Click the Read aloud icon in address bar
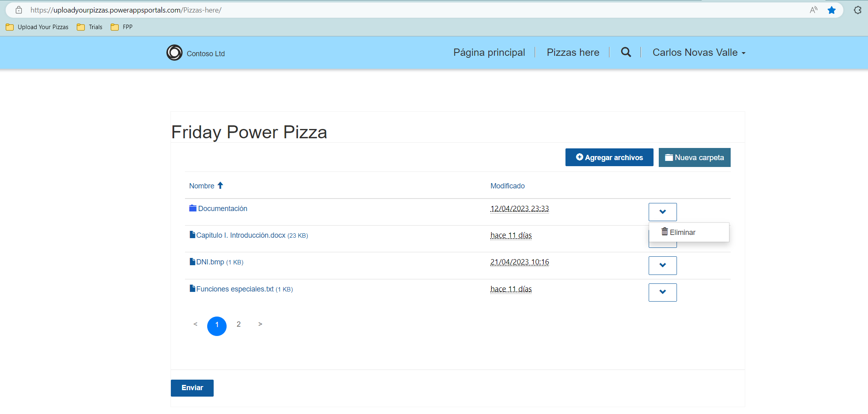This screenshot has height=414, width=868. coord(813,10)
